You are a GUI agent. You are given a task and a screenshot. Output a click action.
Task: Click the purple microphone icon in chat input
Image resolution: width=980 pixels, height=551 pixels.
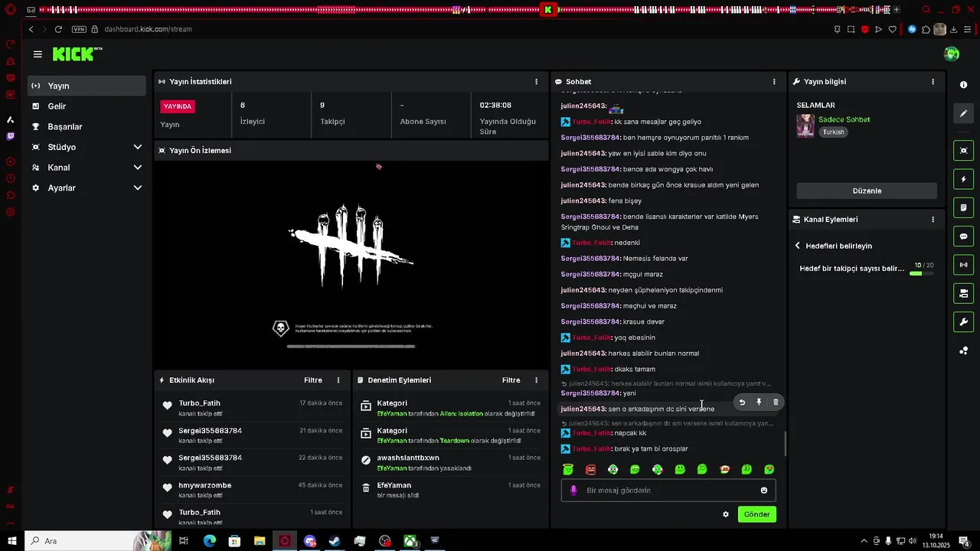(x=573, y=491)
